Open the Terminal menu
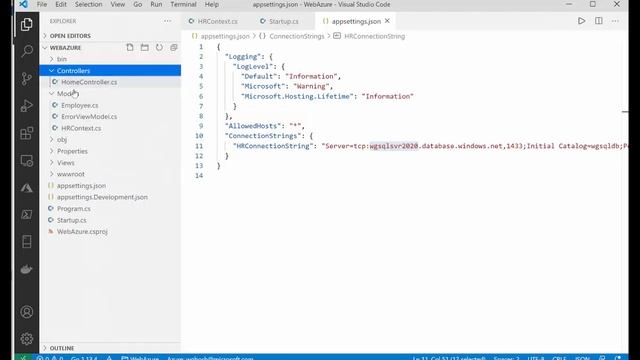 (x=183, y=4)
